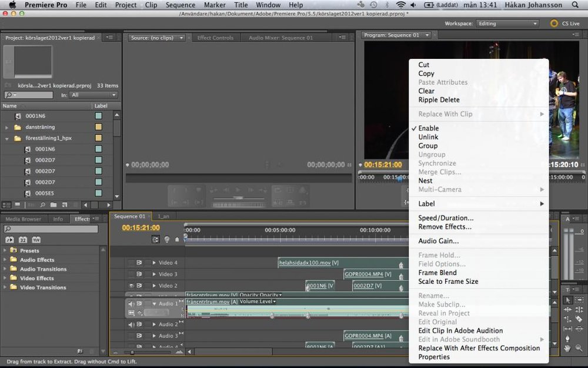Toggle sync lock on Video 4 track
This screenshot has height=368, width=588.
click(140, 263)
